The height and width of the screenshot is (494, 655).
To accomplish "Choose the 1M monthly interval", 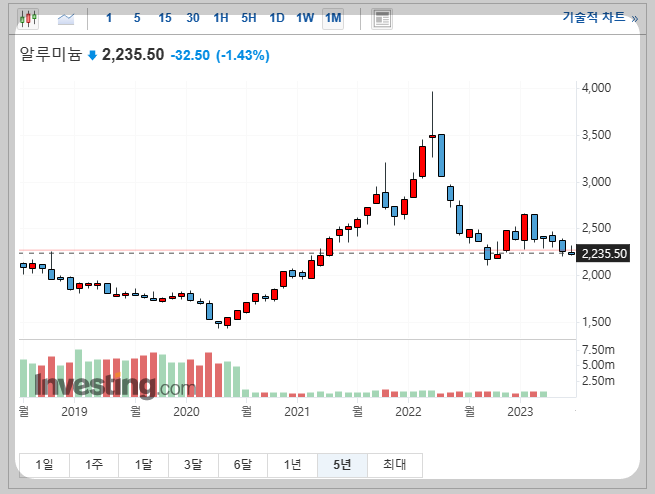I will [x=333, y=18].
